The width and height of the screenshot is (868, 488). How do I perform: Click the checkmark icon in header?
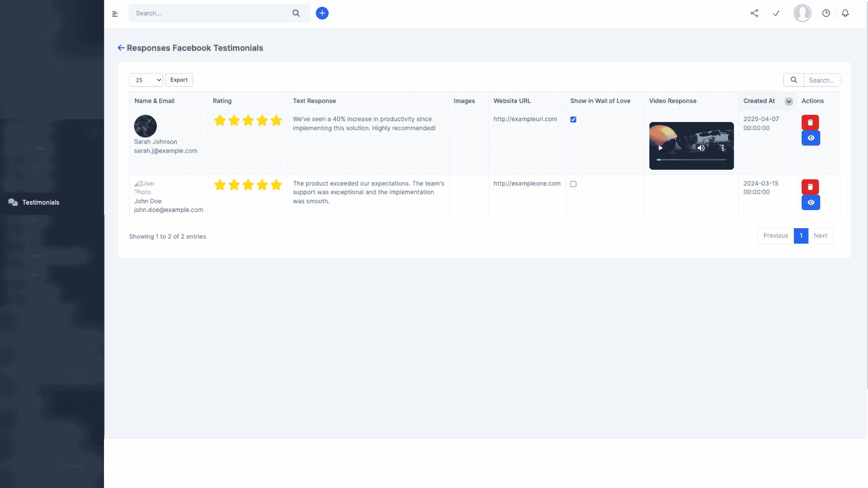(x=776, y=13)
